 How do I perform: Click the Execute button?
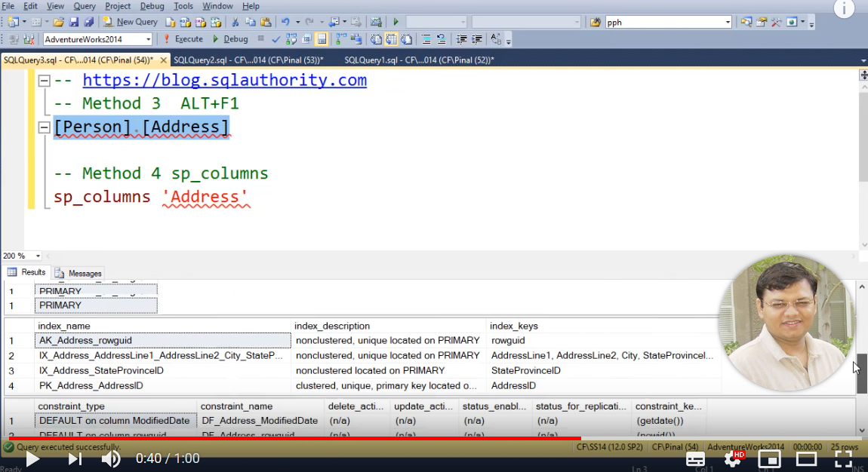183,39
